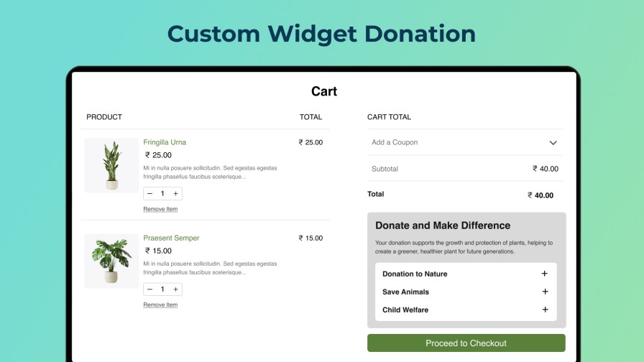Increase Fringilla Urna quantity with plus
The width and height of the screenshot is (644, 362).
point(175,193)
